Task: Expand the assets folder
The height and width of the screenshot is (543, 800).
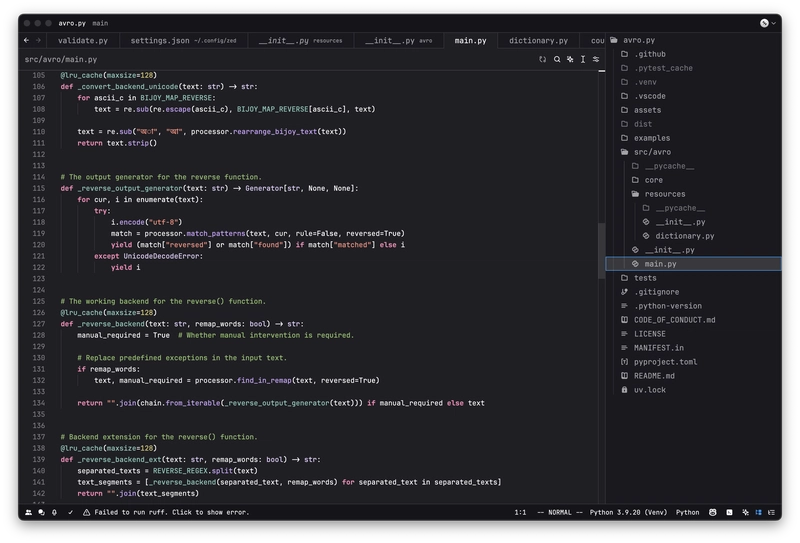Action: 693,110
